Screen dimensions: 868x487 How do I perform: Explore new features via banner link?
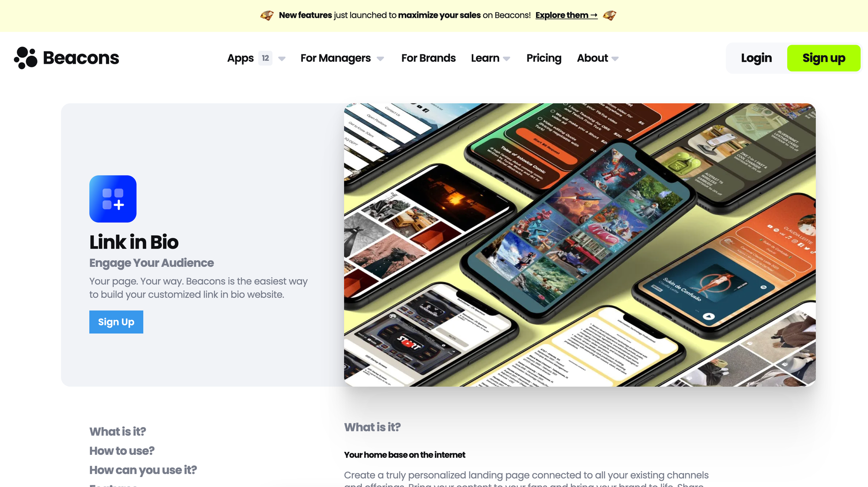pyautogui.click(x=566, y=16)
